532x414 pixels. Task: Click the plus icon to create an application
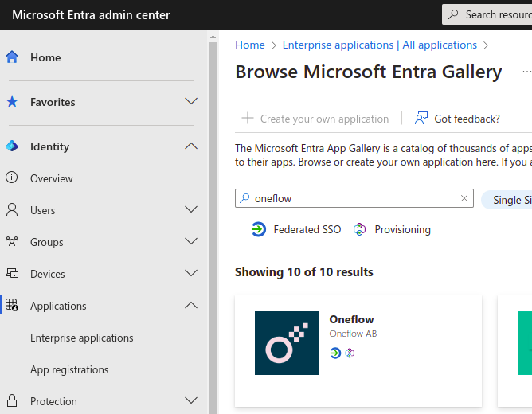(248, 119)
